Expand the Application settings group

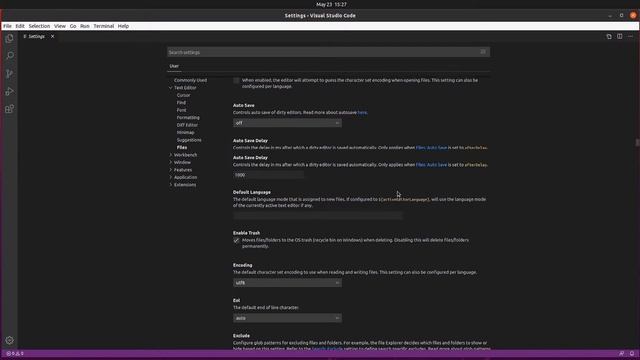[x=171, y=177]
